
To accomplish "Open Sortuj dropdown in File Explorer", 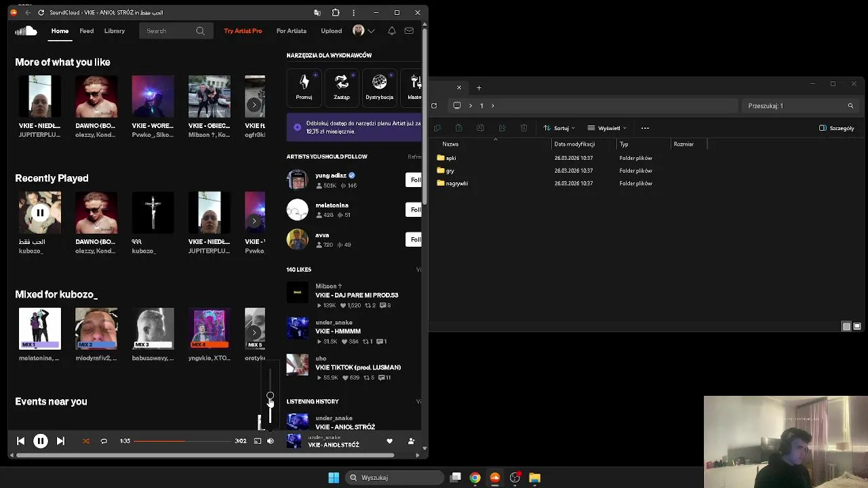I will [x=559, y=128].
